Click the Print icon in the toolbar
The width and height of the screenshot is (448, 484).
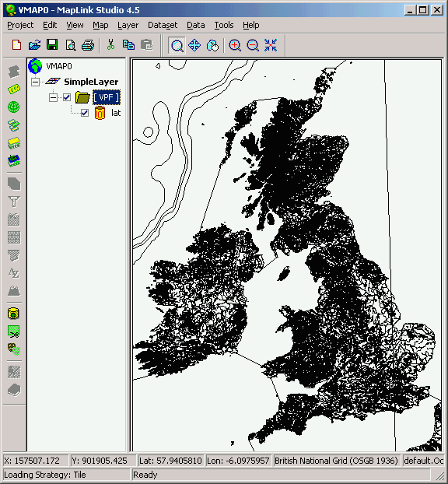(88, 45)
